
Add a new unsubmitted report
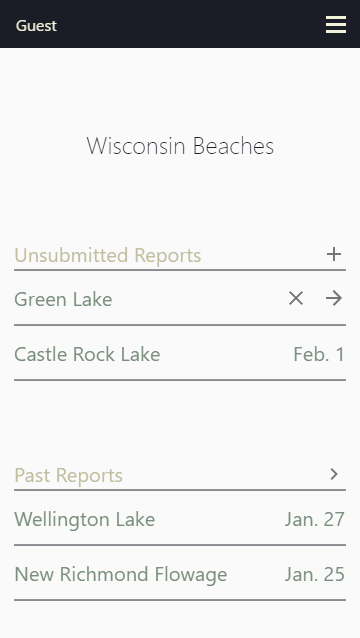coord(334,254)
